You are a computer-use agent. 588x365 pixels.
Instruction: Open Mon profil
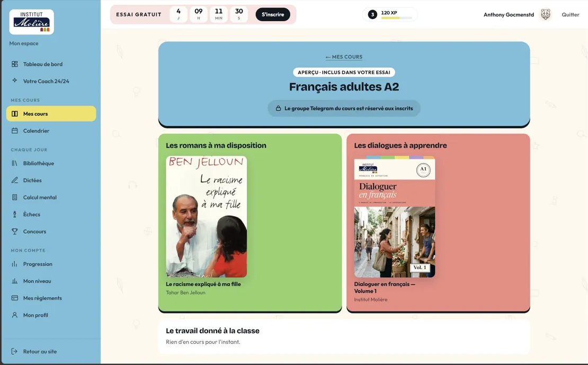[x=51, y=315]
